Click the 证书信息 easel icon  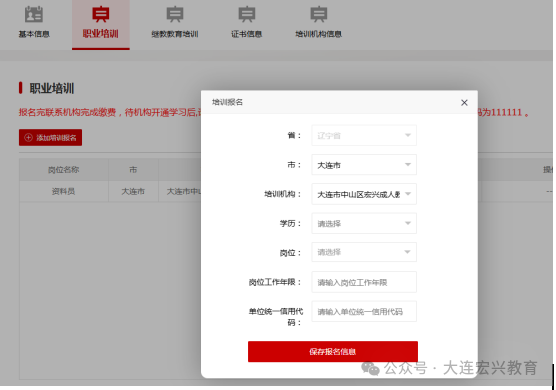pyautogui.click(x=247, y=14)
